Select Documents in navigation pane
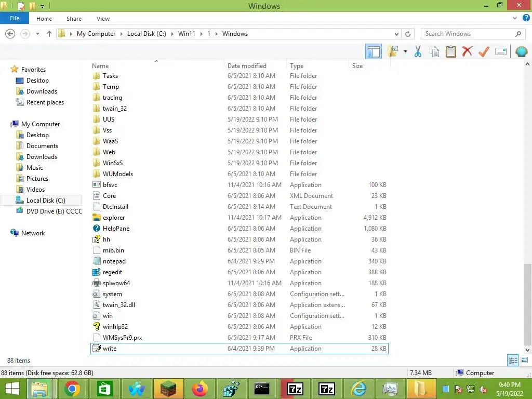This screenshot has height=399, width=532. coord(42,145)
